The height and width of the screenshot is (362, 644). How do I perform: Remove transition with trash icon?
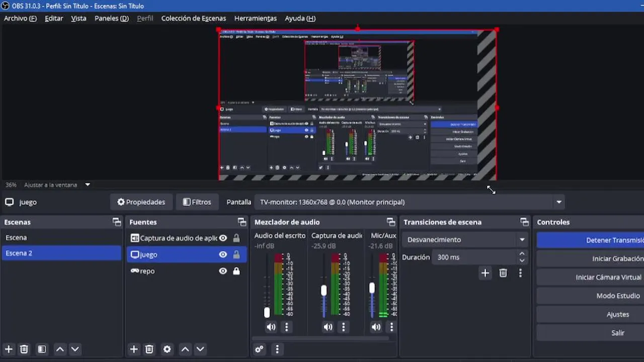point(503,273)
